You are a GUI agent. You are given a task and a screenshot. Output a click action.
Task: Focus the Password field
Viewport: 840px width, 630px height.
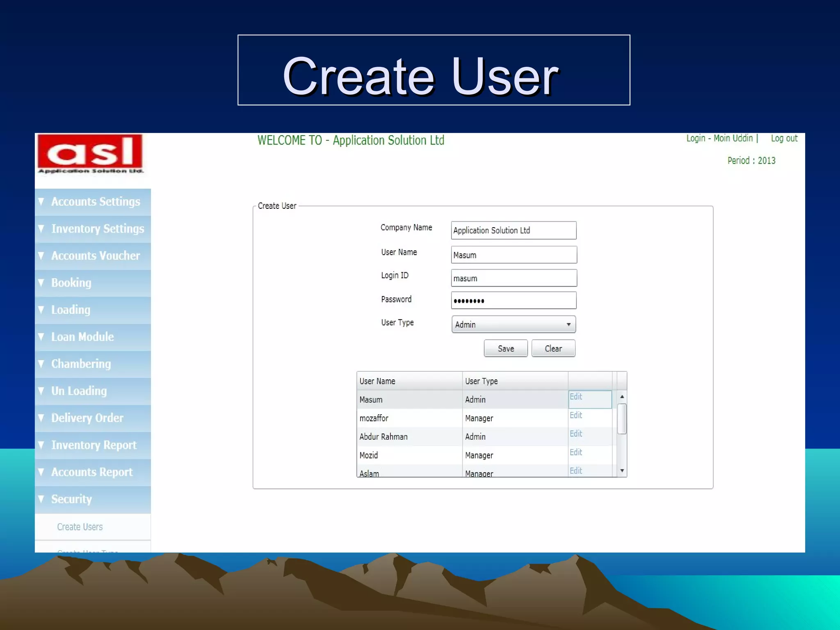click(514, 300)
